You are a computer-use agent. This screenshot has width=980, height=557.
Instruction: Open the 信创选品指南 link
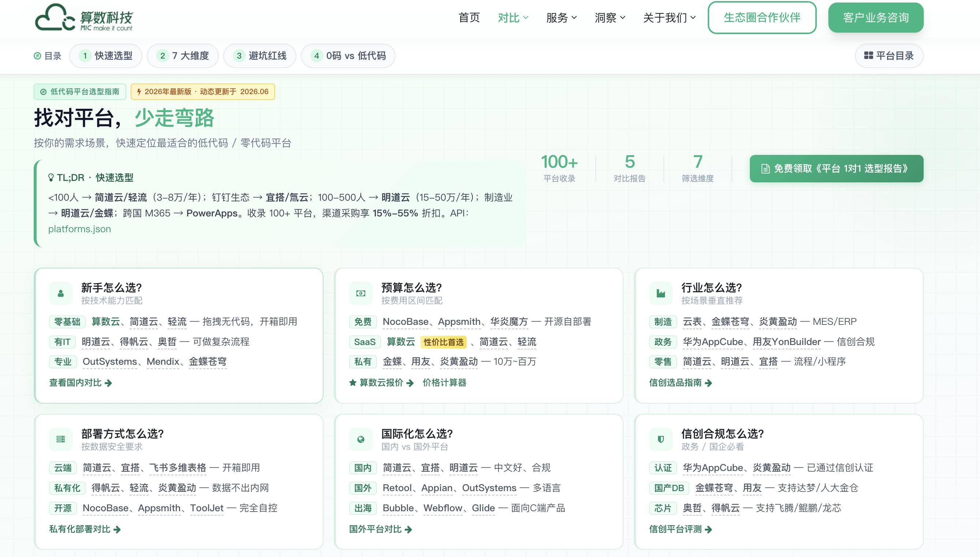pyautogui.click(x=681, y=383)
